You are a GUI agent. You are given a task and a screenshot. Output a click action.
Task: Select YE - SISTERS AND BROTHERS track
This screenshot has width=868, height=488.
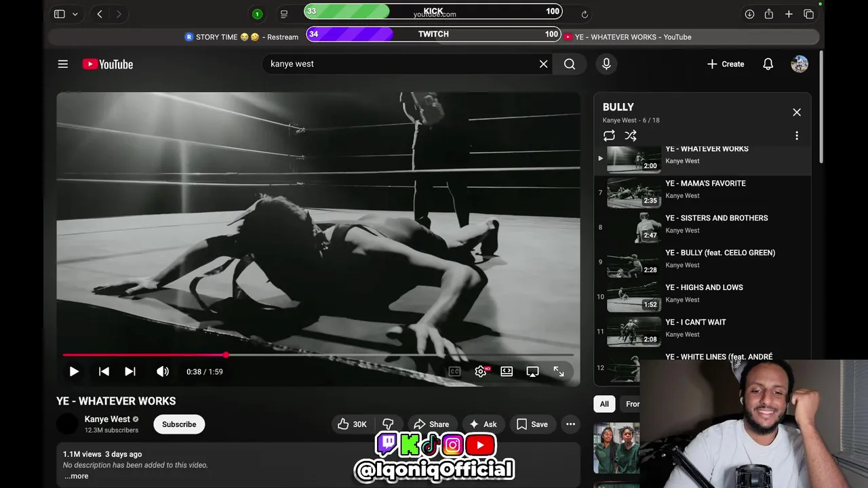tap(703, 227)
